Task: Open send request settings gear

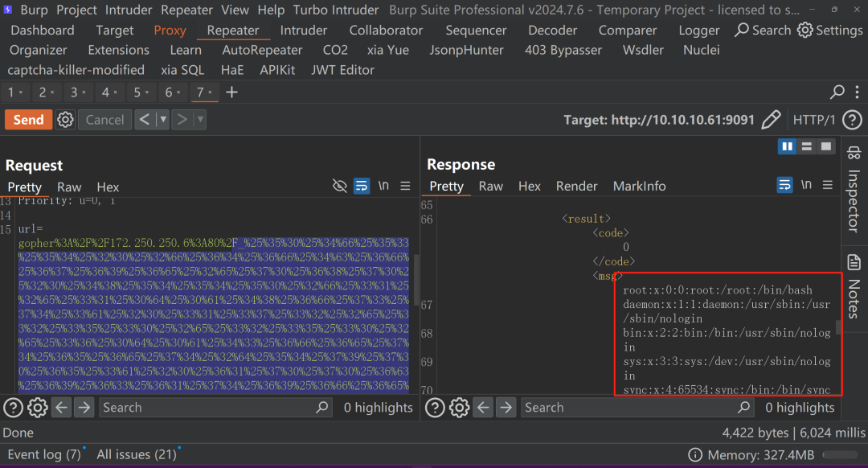Action: 65,120
